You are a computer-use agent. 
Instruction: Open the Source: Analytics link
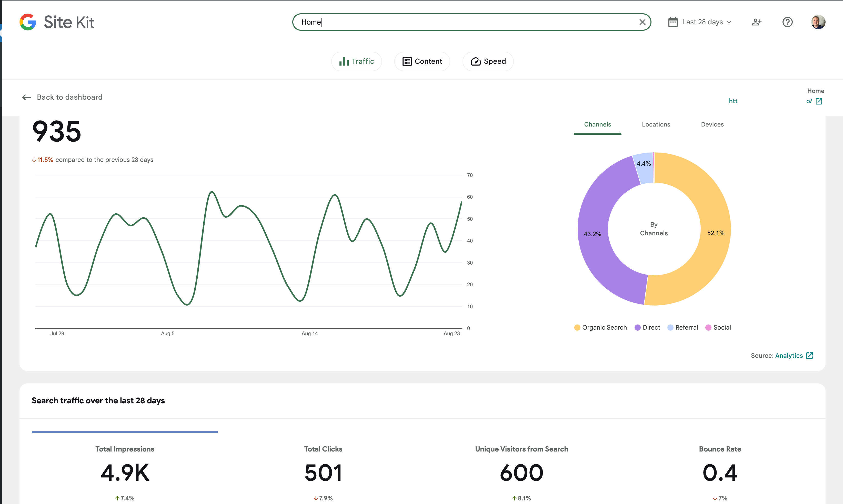point(789,355)
